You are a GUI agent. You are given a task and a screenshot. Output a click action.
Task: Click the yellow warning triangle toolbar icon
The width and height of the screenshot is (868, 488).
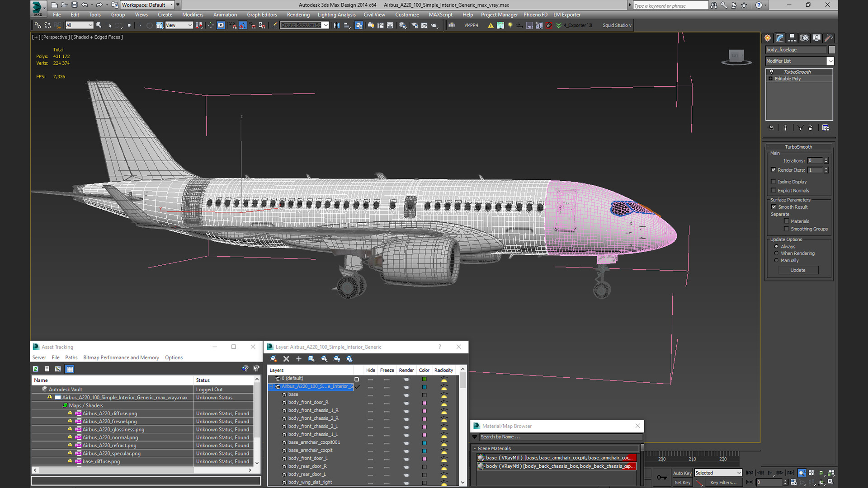coord(491,25)
